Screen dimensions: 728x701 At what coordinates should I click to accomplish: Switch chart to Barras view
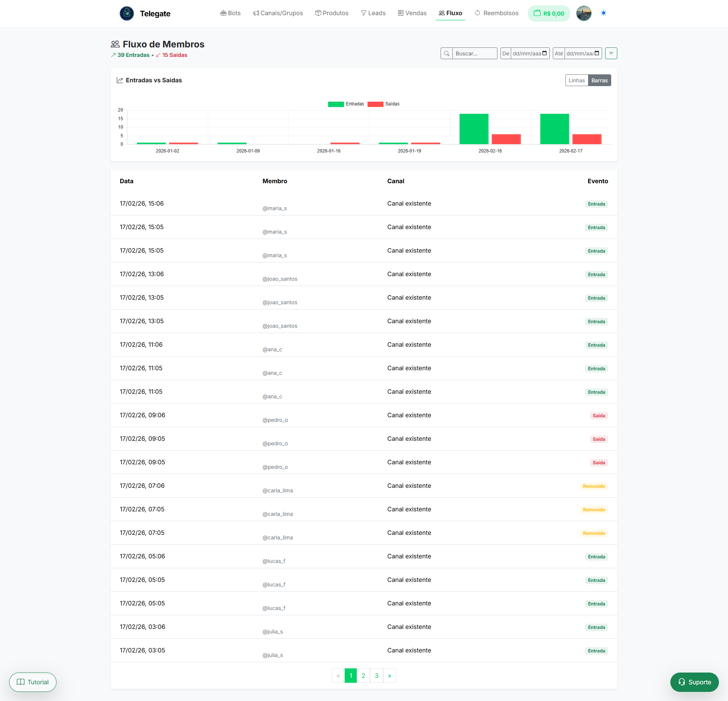pyautogui.click(x=599, y=80)
